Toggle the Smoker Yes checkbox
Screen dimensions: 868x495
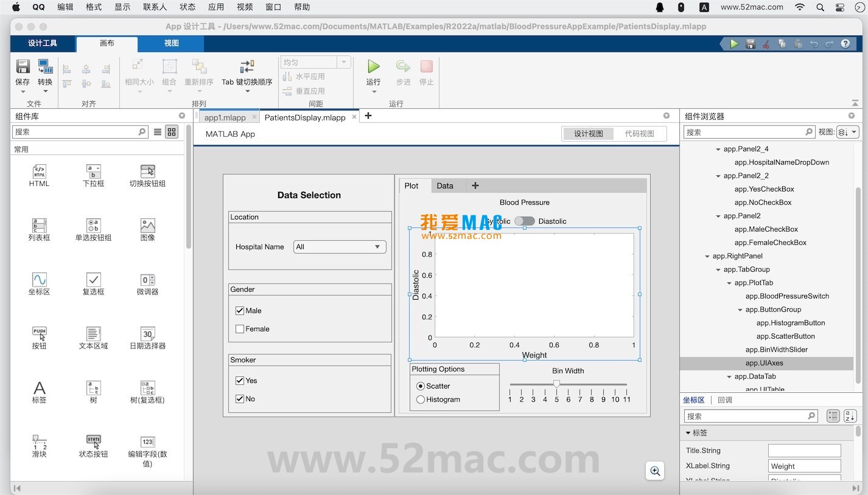240,381
